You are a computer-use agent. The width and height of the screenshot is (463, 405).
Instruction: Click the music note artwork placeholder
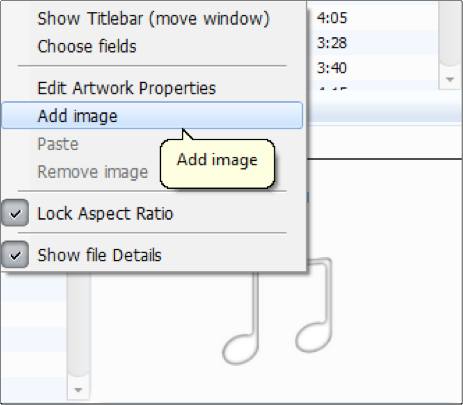pos(277,311)
